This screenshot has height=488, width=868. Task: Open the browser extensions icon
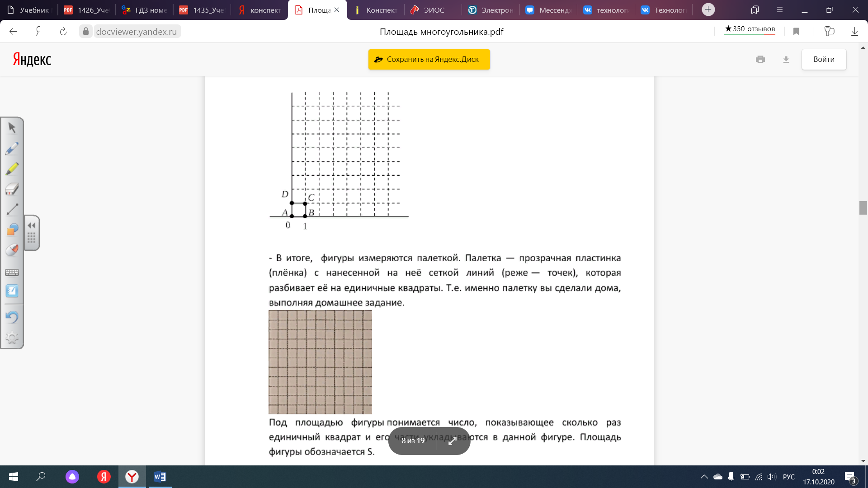point(829,31)
